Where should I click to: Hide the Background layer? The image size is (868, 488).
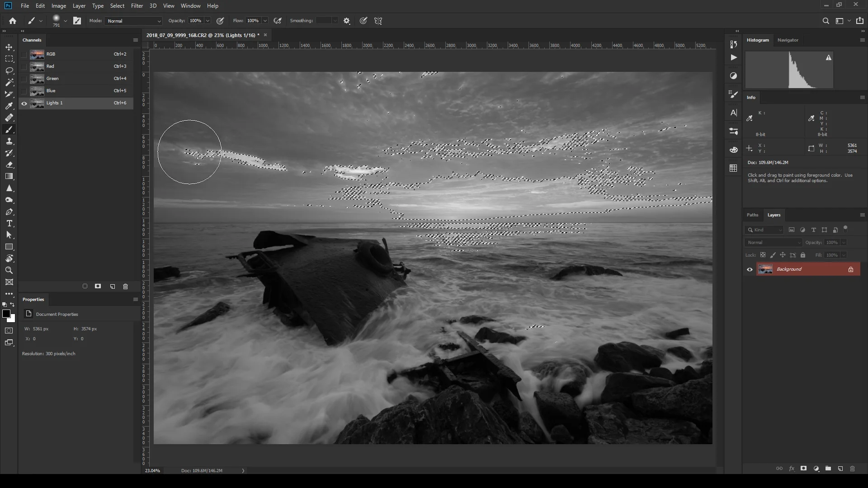coord(750,270)
